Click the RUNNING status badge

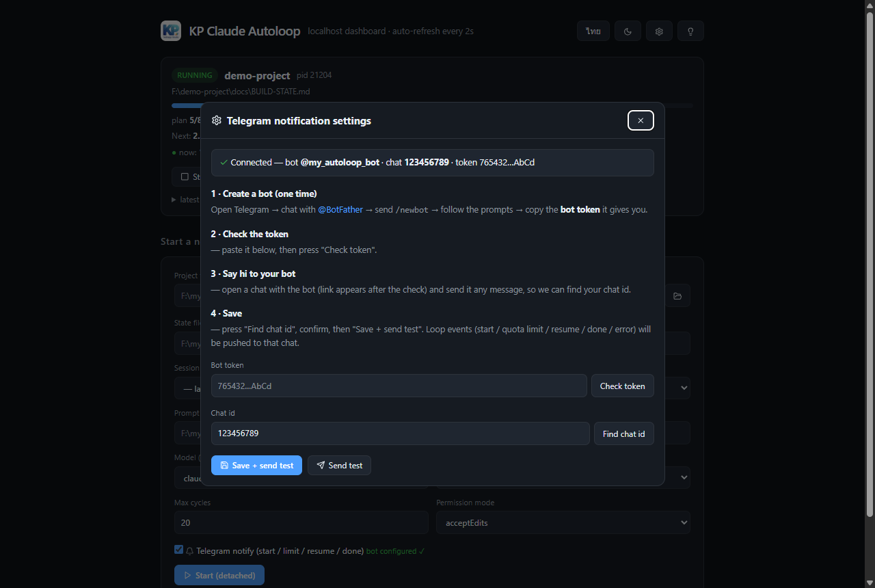click(x=195, y=75)
